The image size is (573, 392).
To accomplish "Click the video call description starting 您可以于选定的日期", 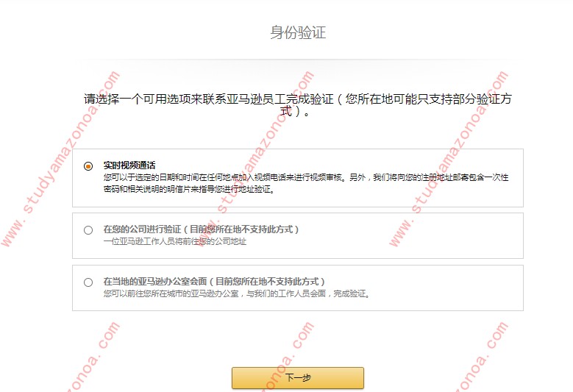I will click(x=306, y=183).
